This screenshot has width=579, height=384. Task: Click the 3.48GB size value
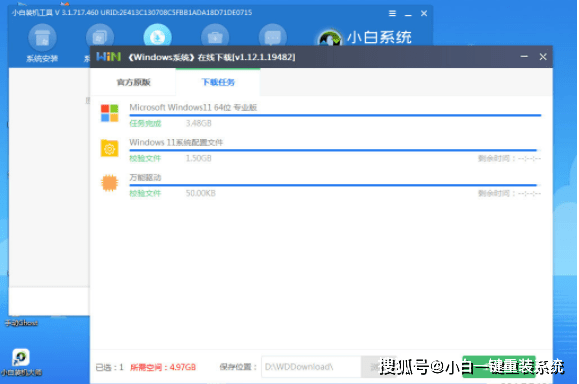199,123
